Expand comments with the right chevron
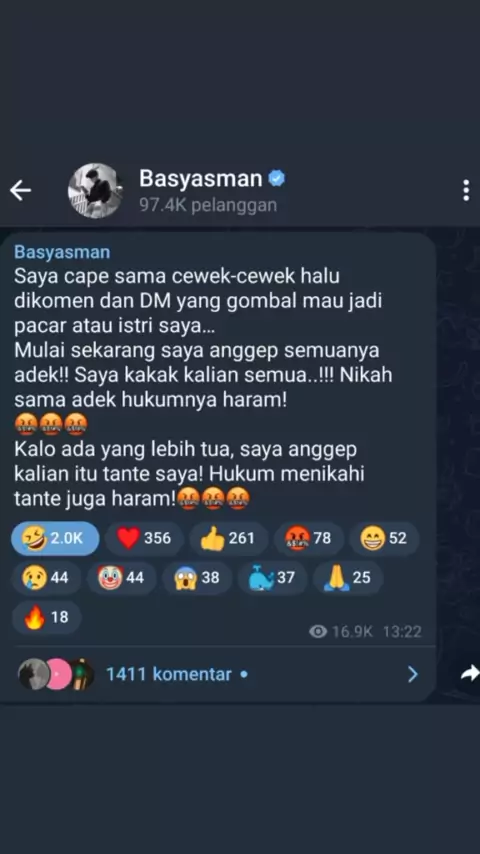Viewport: 480px width, 854px height. [413, 674]
